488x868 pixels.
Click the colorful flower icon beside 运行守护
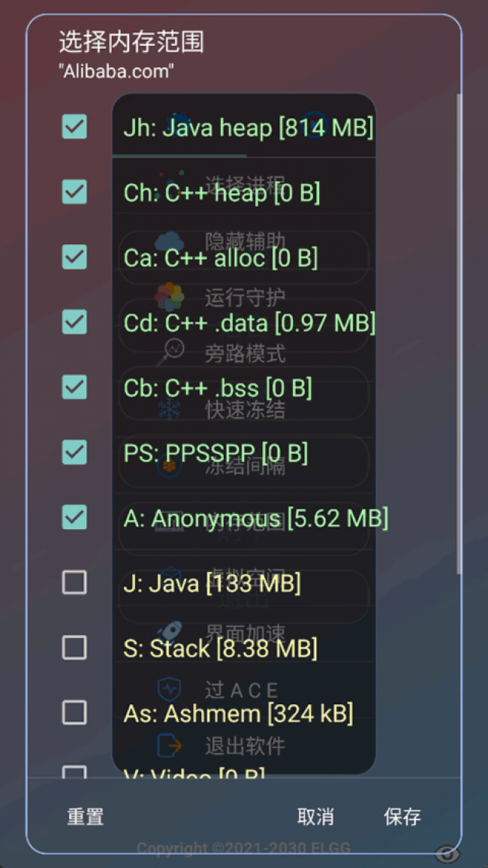pos(170,297)
